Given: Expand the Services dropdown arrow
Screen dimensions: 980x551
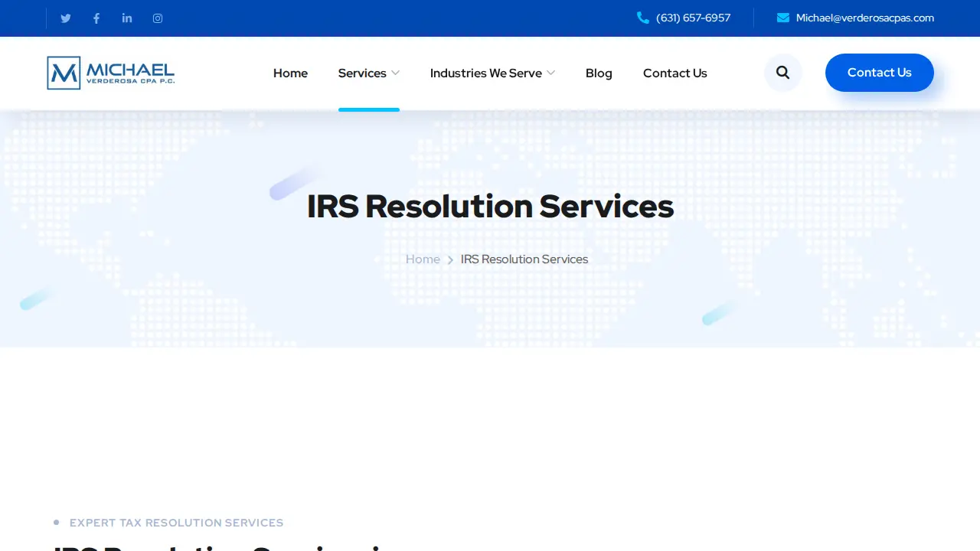Looking at the screenshot, I should (395, 73).
